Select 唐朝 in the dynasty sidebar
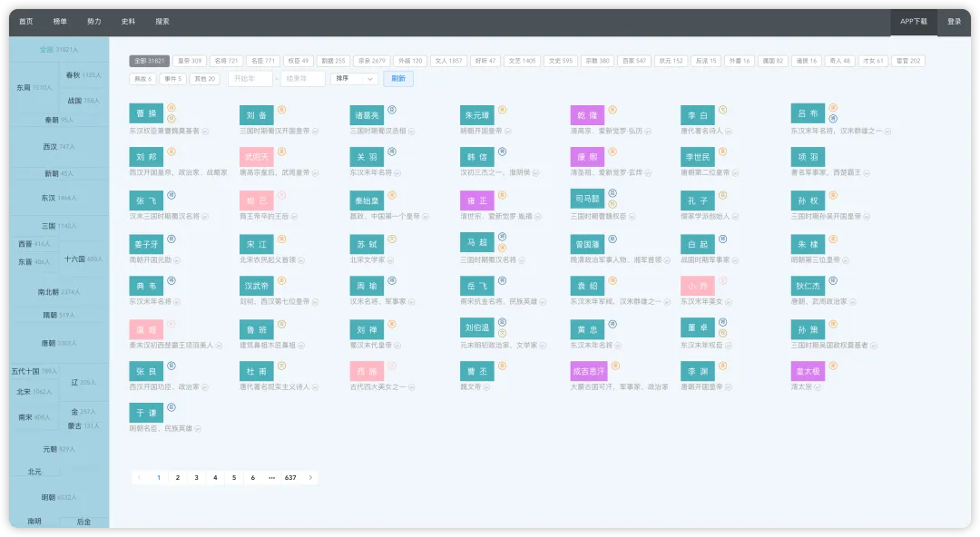This screenshot has width=980, height=537. click(x=59, y=343)
